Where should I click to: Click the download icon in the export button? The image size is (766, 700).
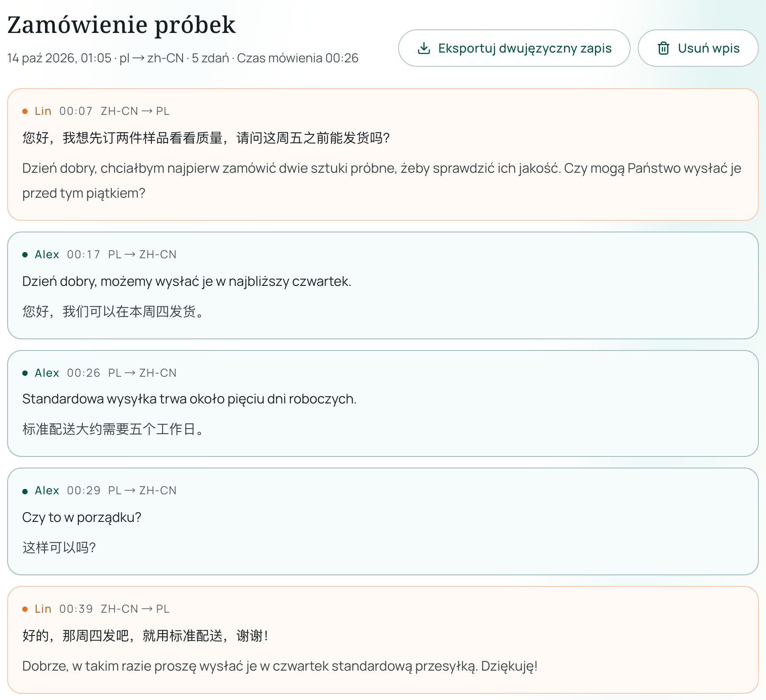[424, 48]
